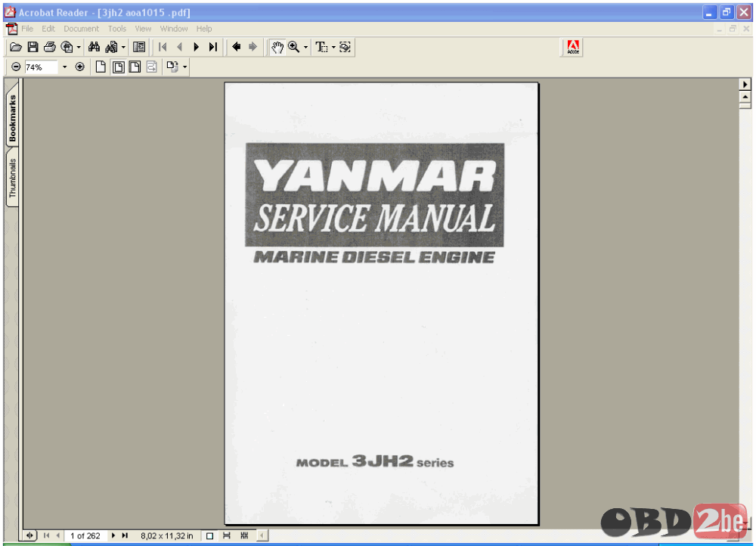Viewport: 756px width, 546px height.
Task: Toggle Fit Width page view
Action: pos(135,67)
